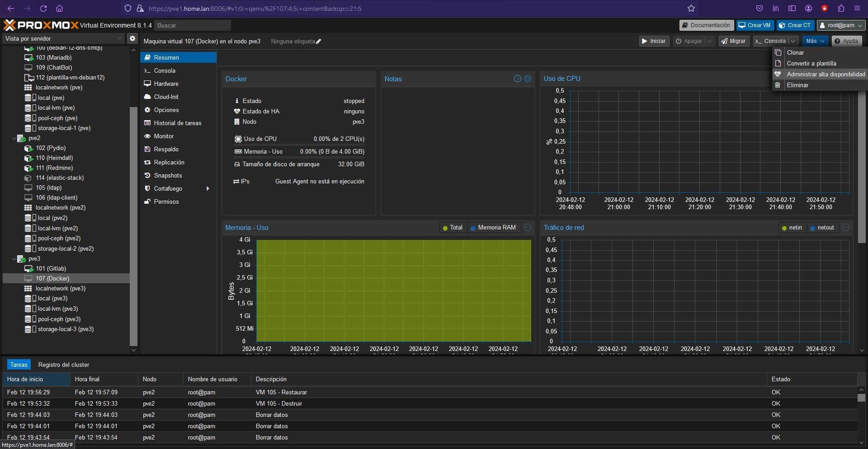This screenshot has height=449, width=868.
Task: Switch to Registro del cluster tab
Action: click(x=64, y=365)
